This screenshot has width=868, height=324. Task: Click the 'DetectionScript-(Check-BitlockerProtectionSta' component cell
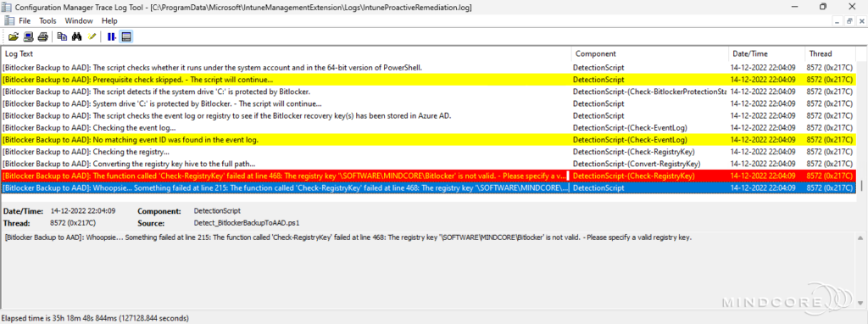[x=650, y=92]
